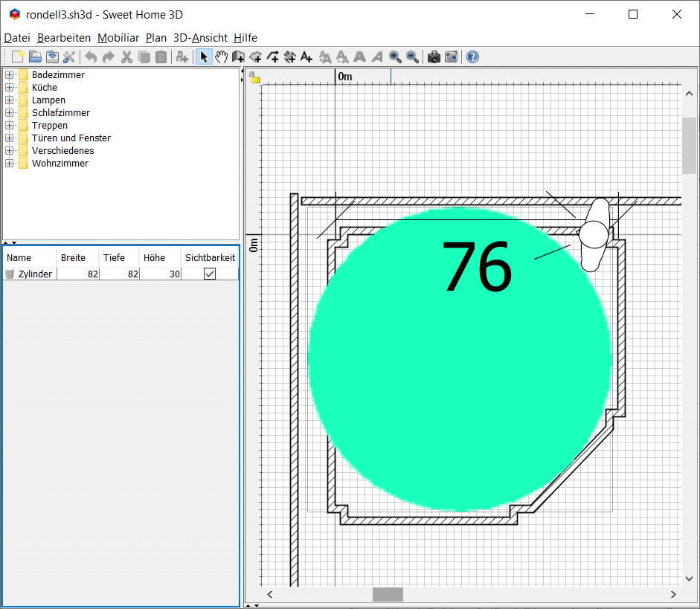Screen dimensions: 700x609
Task: Select the Zylinder row in furniture list
Action: coord(35,274)
